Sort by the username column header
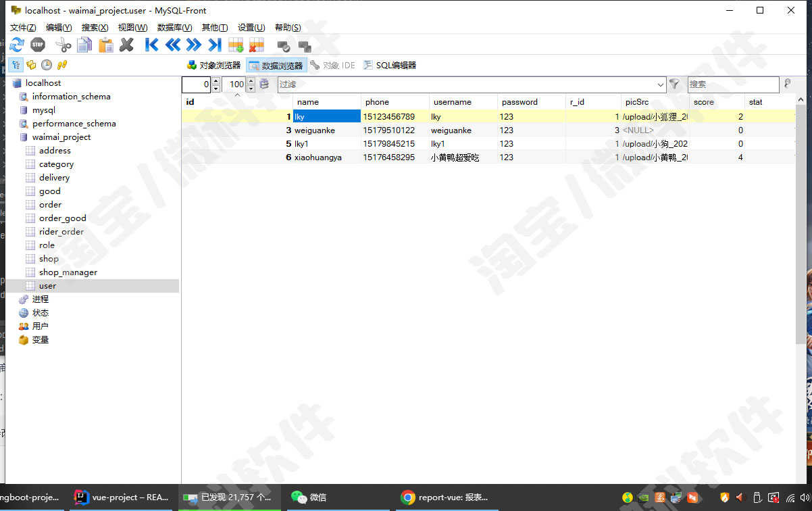 pos(463,102)
